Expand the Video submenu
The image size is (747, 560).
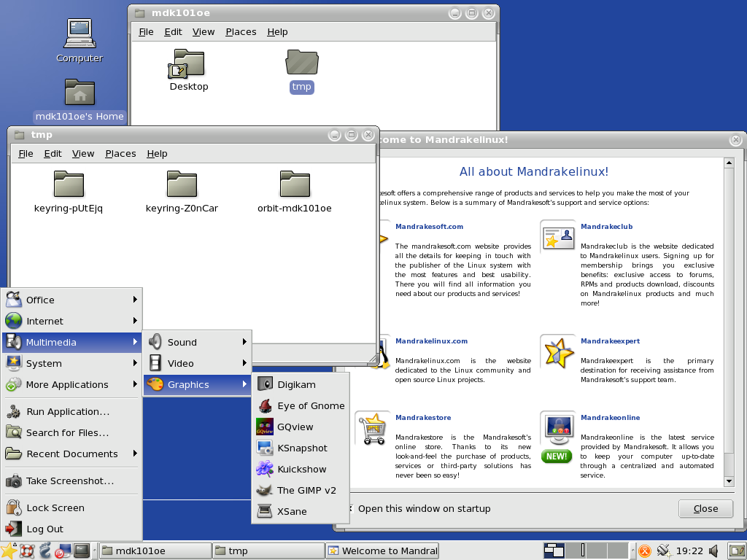[x=197, y=363]
